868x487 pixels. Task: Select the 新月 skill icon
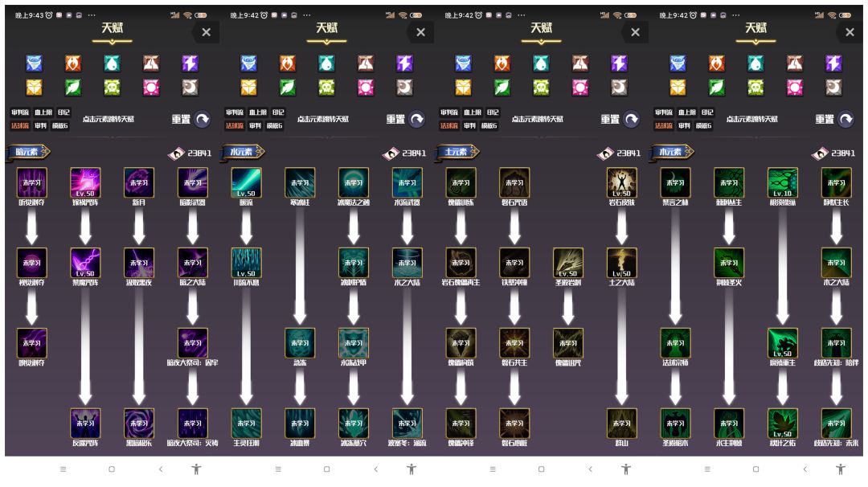pos(139,182)
